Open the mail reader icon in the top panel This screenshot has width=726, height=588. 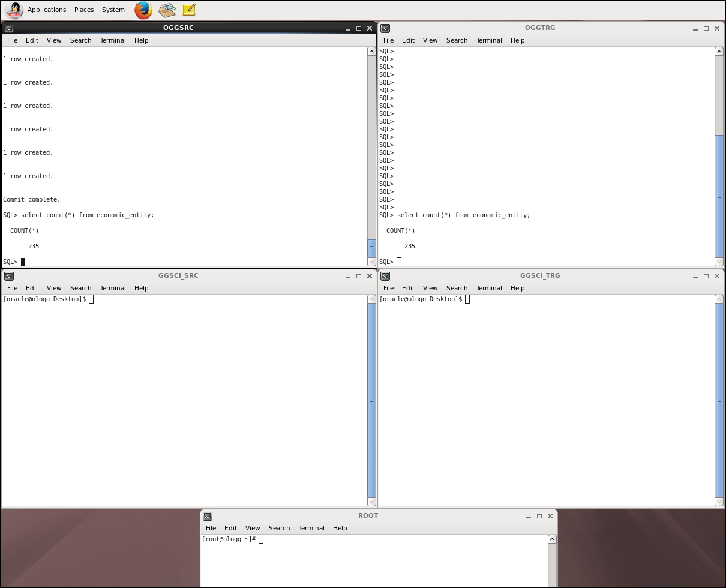click(167, 10)
